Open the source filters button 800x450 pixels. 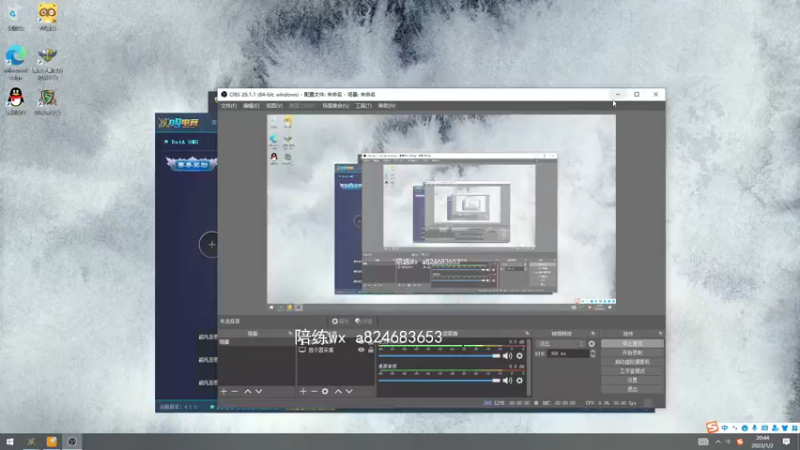point(364,321)
